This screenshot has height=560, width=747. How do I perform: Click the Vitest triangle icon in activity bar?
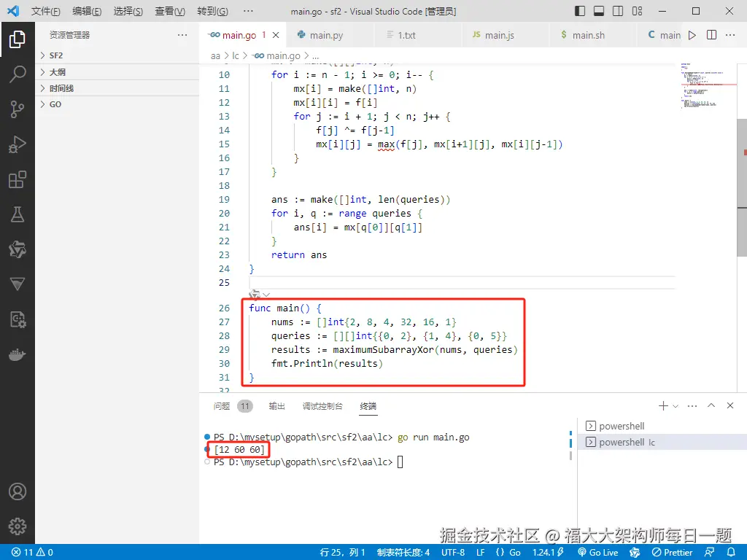(x=18, y=284)
